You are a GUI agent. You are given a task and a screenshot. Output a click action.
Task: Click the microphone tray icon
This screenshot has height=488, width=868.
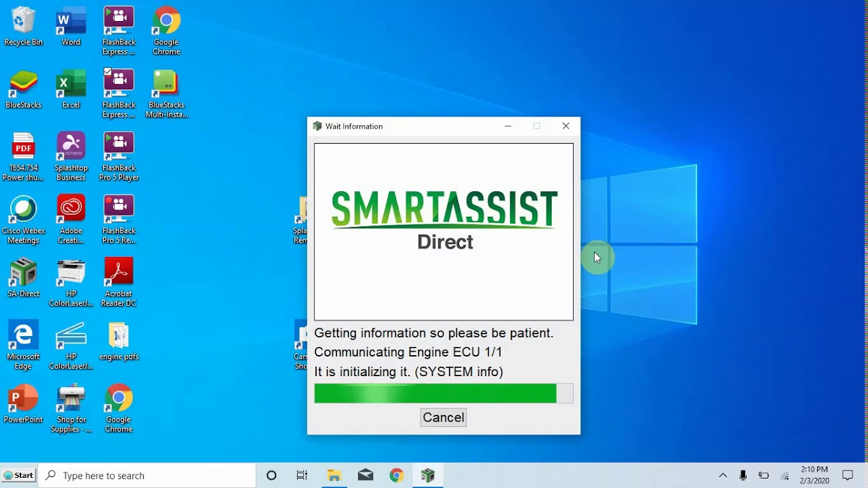(743, 475)
